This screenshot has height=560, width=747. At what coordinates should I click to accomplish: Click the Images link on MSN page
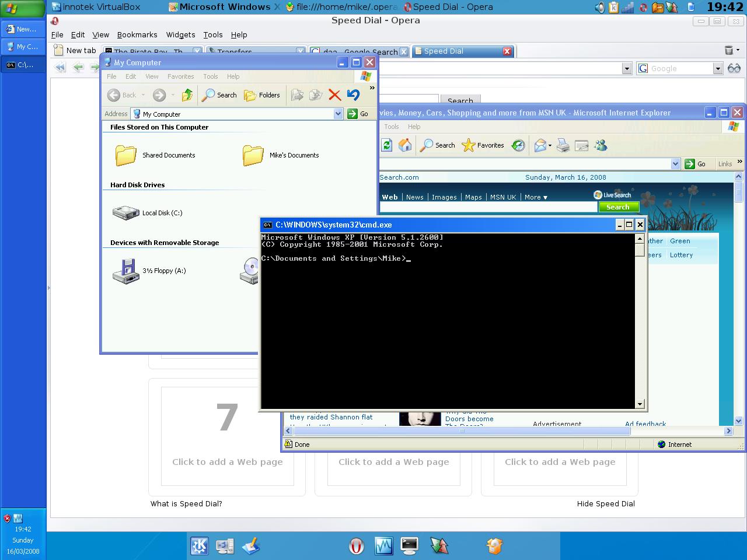pos(444,197)
